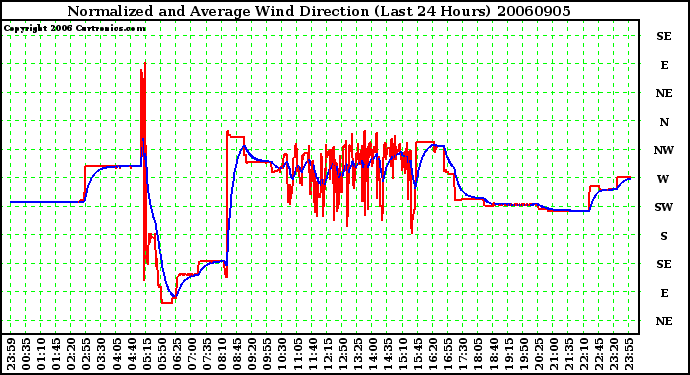Select the 'SW' direction label
Image resolution: width=690 pixels, height=375 pixels.
click(663, 207)
